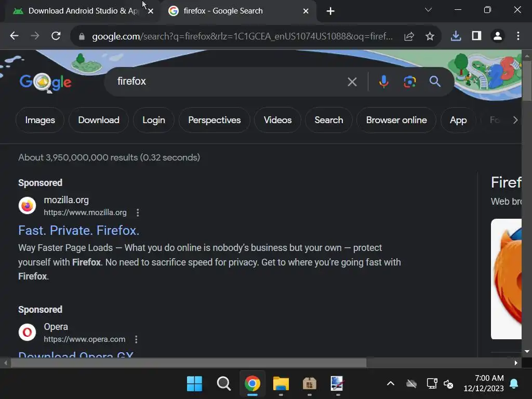Click the Opera site name
532x399 pixels.
56,327
